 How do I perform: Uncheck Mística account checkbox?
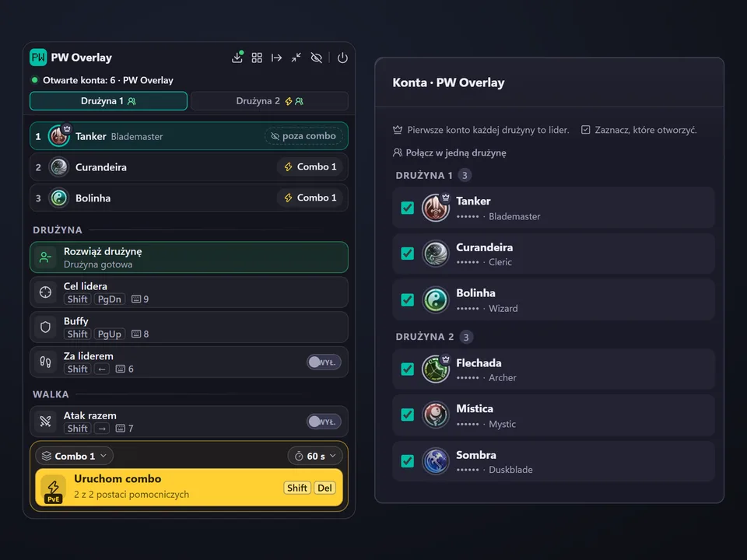click(x=407, y=415)
